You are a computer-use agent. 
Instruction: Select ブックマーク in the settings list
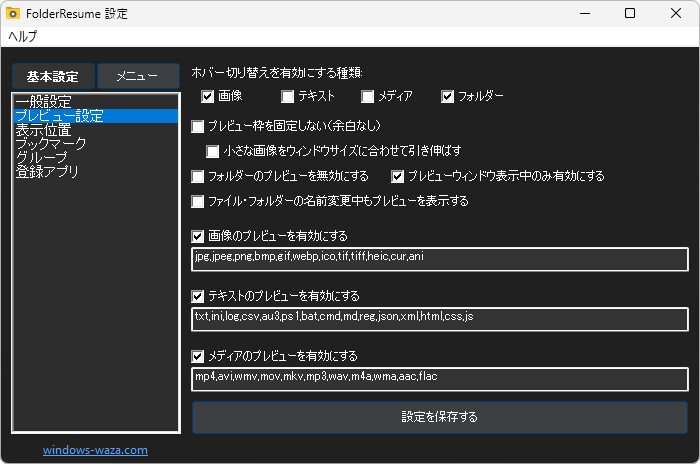pos(96,144)
